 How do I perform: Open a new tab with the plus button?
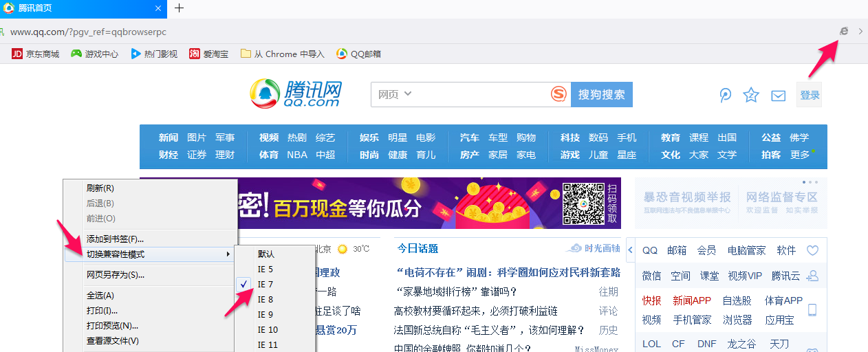(179, 8)
